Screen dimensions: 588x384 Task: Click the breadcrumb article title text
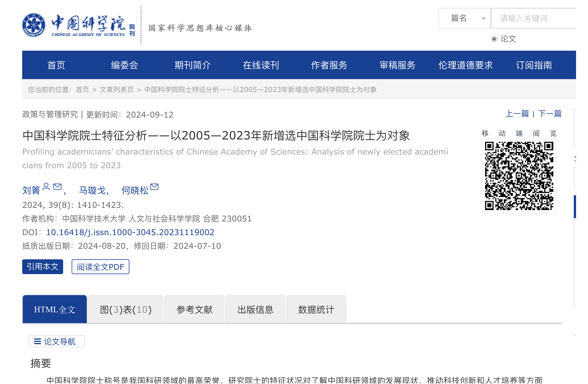260,90
